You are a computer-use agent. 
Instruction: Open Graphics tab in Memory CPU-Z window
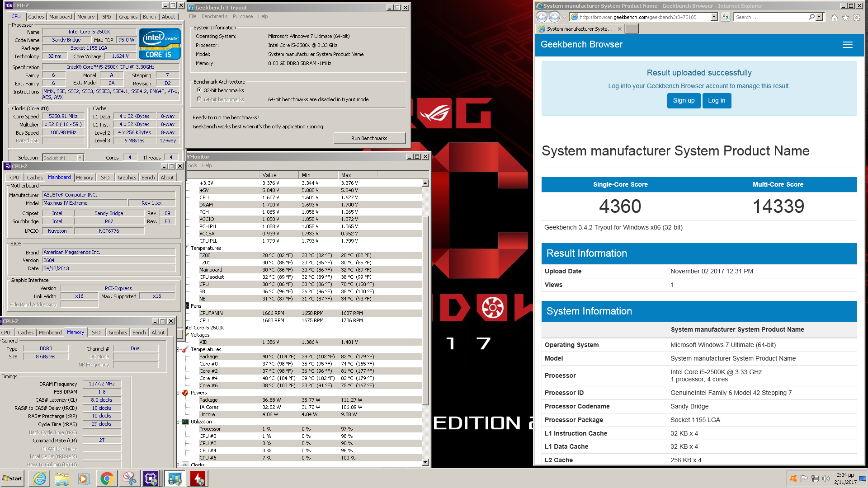(118, 333)
